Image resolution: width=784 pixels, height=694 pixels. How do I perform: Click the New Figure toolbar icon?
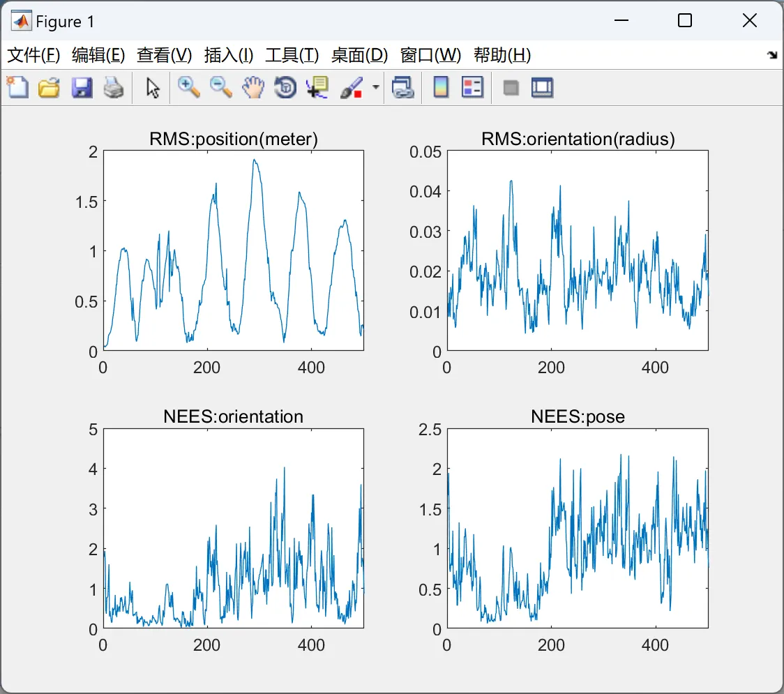pyautogui.click(x=17, y=87)
